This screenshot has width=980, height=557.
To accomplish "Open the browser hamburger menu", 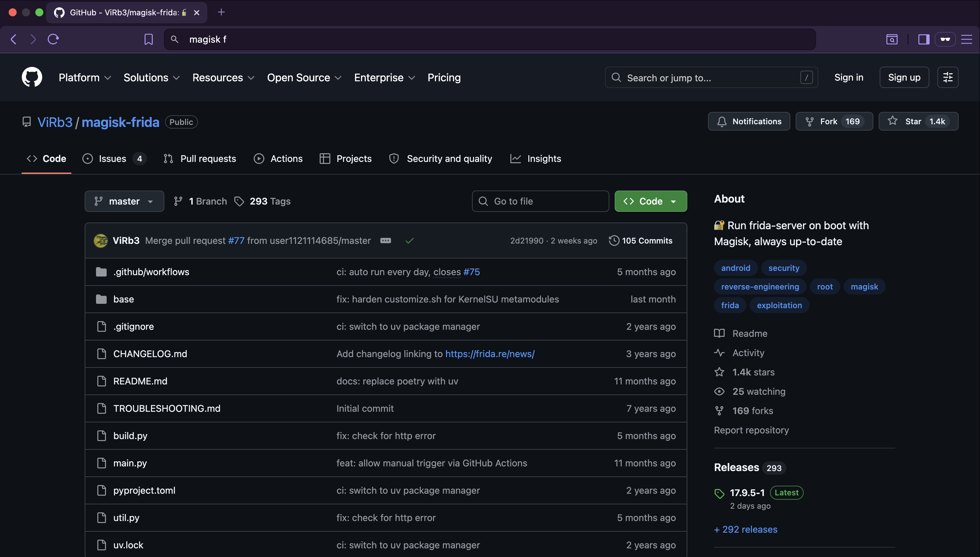I will [967, 39].
